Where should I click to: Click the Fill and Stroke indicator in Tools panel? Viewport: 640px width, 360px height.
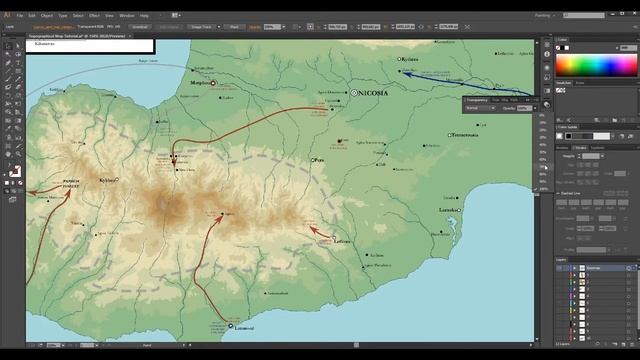15,171
